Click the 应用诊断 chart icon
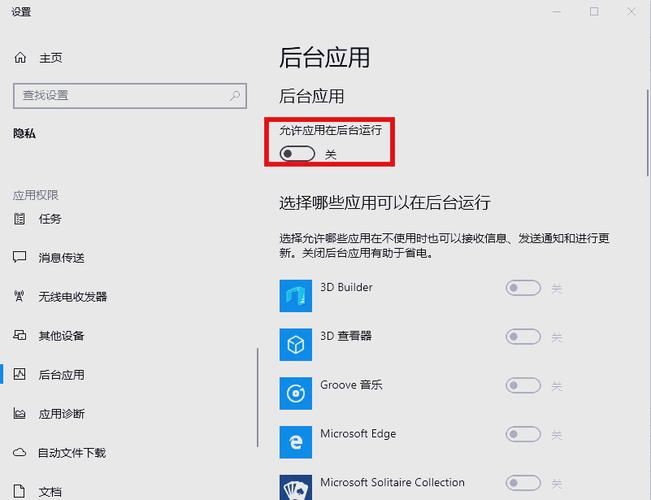Viewport: 651px width, 500px height. [x=20, y=413]
